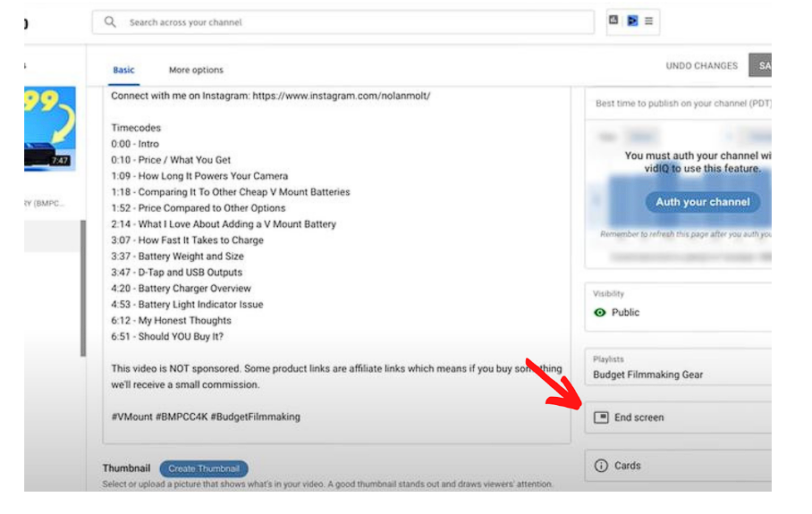Click the vidIQ stats chart icon
Image resolution: width=812 pixels, height=514 pixels.
click(x=613, y=20)
